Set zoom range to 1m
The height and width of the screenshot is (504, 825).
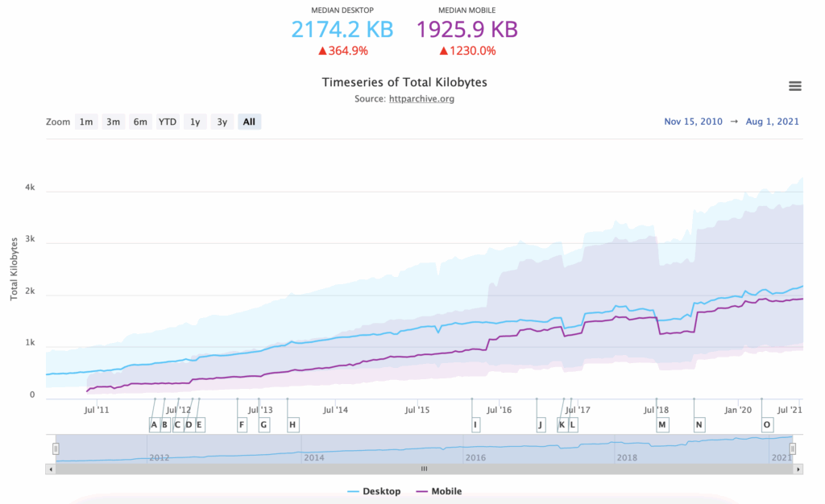point(86,122)
